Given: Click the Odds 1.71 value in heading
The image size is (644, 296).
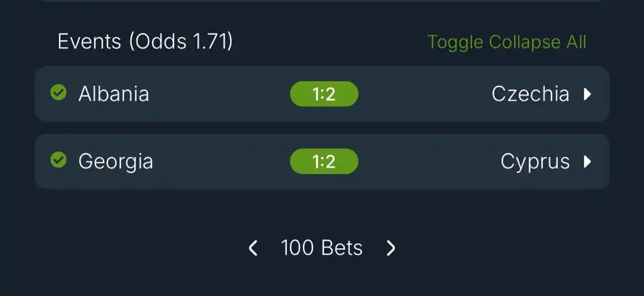Looking at the screenshot, I should click(181, 42).
